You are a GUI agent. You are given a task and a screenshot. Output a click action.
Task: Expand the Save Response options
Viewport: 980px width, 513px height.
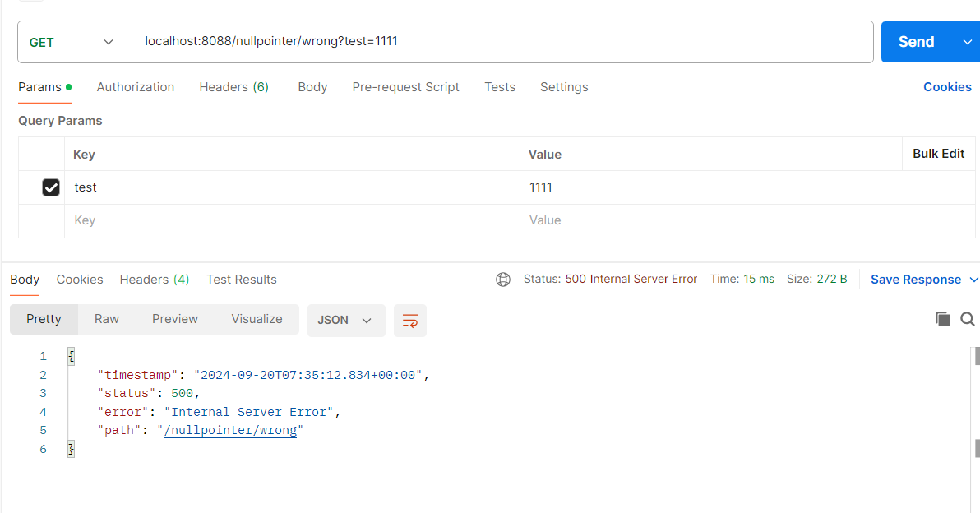click(x=974, y=280)
